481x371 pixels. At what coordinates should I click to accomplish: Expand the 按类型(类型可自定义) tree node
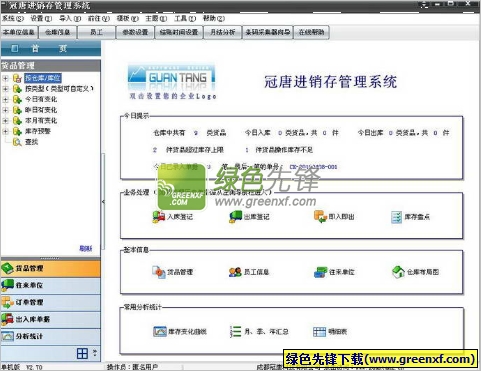(x=5, y=89)
